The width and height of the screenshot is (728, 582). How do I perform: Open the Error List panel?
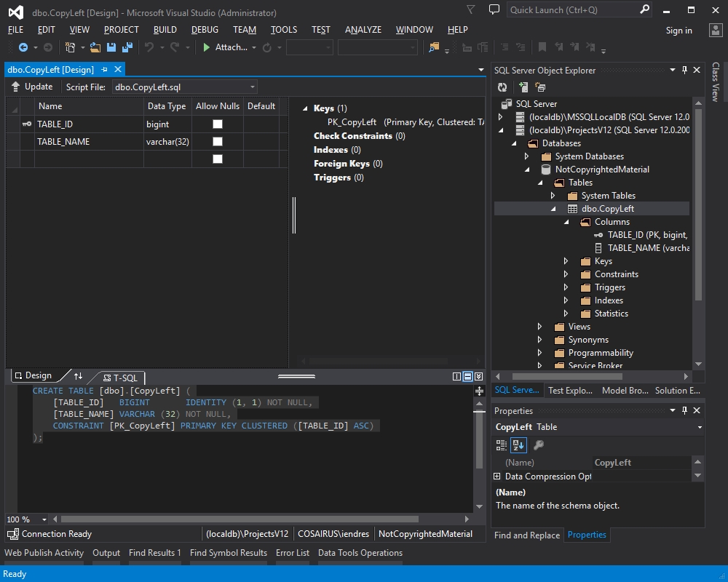point(293,553)
